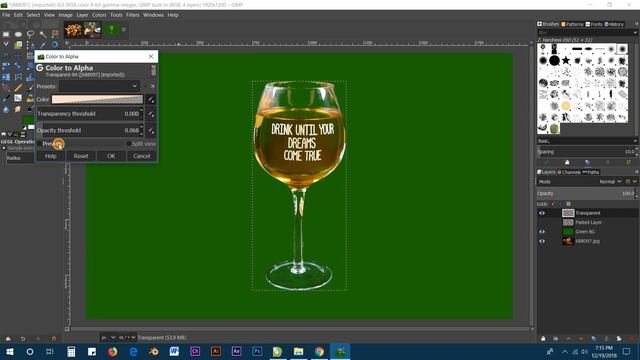Viewport: 640px width, 360px height.
Task: Open the Presets dropdown
Action: pos(100,86)
